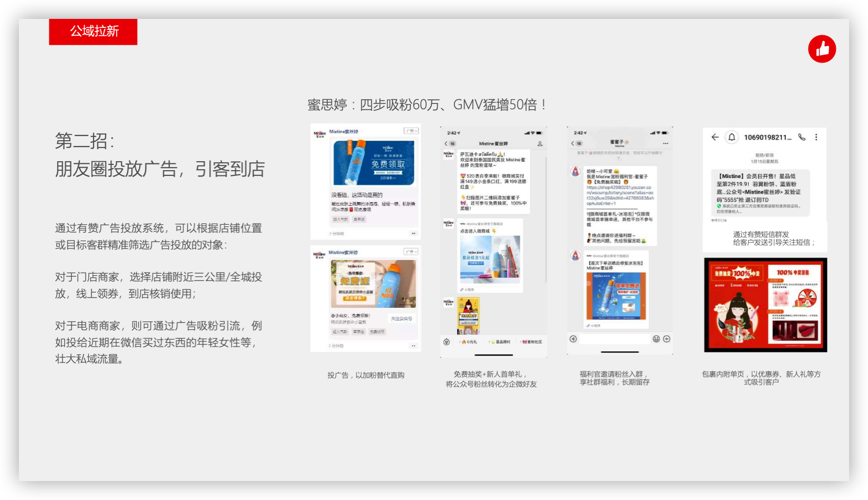
Task: Open 广告 dropdown tag on top Moments ad
Action: [411, 131]
